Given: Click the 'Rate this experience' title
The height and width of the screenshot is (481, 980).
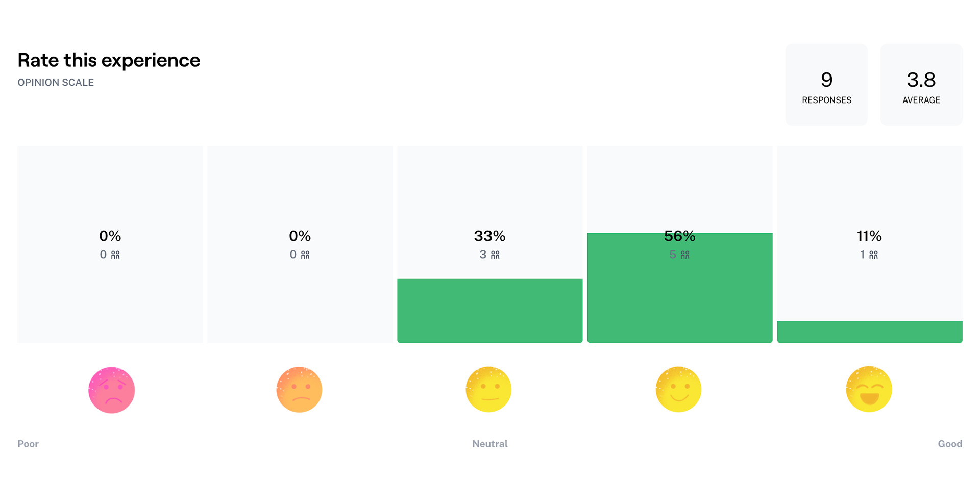Looking at the screenshot, I should [109, 60].
